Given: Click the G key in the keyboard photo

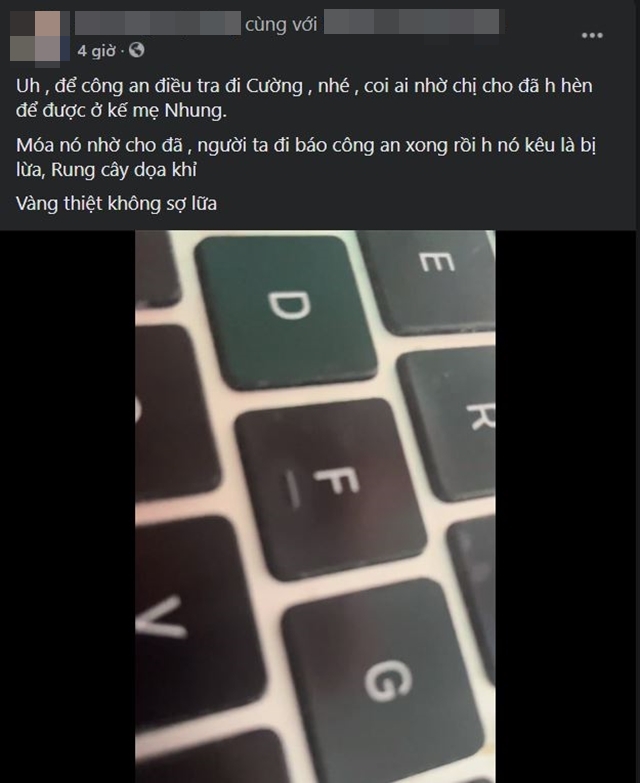Looking at the screenshot, I should [x=383, y=683].
